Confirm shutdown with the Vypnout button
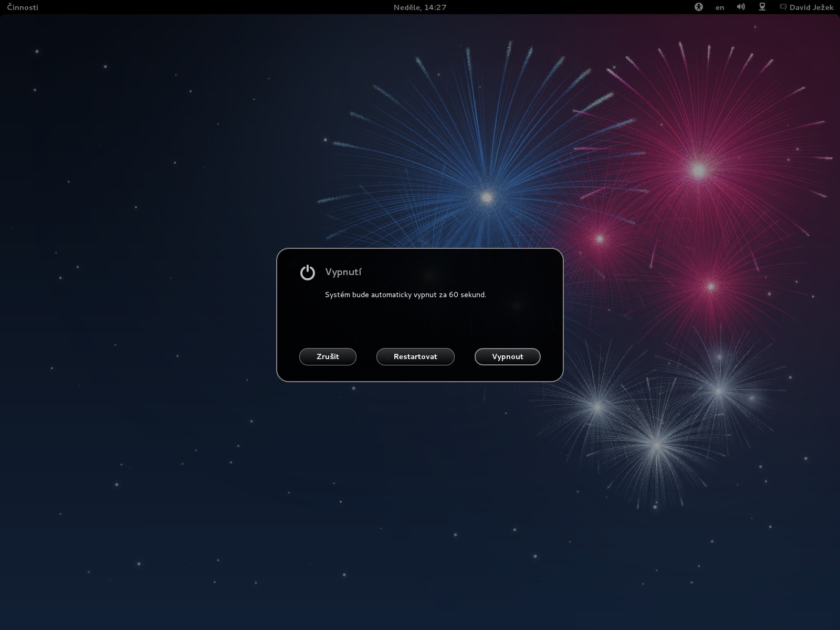Image resolution: width=840 pixels, height=630 pixels. (x=508, y=356)
